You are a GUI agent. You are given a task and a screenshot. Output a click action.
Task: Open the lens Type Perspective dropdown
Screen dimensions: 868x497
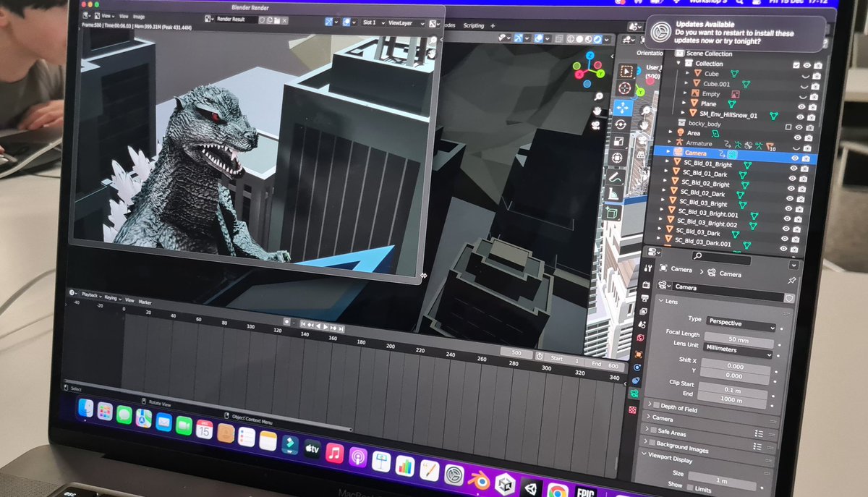point(739,323)
